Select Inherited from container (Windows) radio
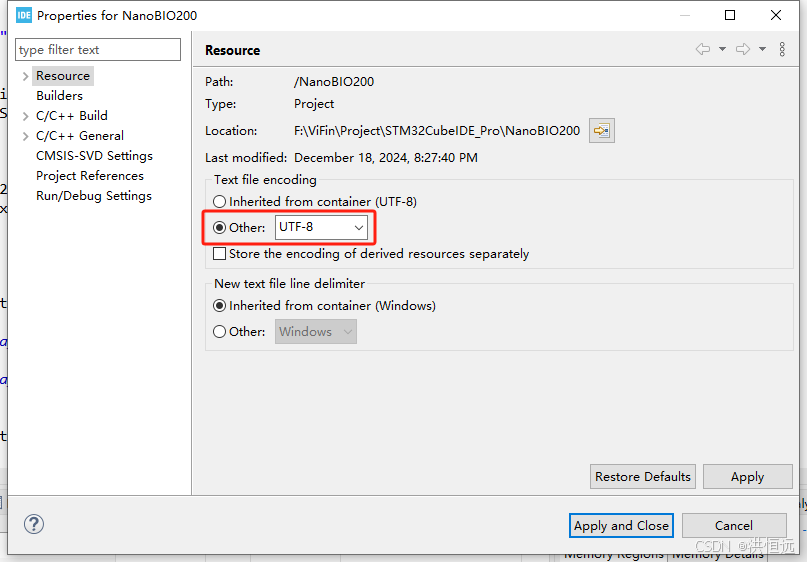The width and height of the screenshot is (807, 562). (x=220, y=306)
